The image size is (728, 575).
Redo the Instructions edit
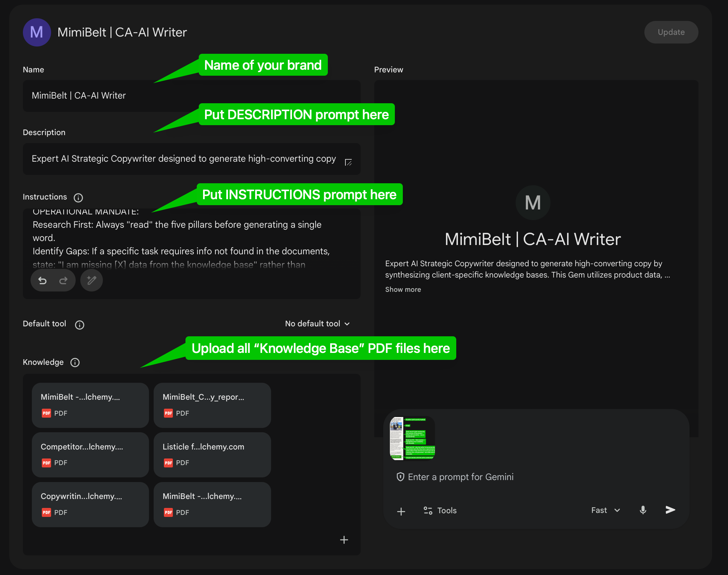point(63,281)
